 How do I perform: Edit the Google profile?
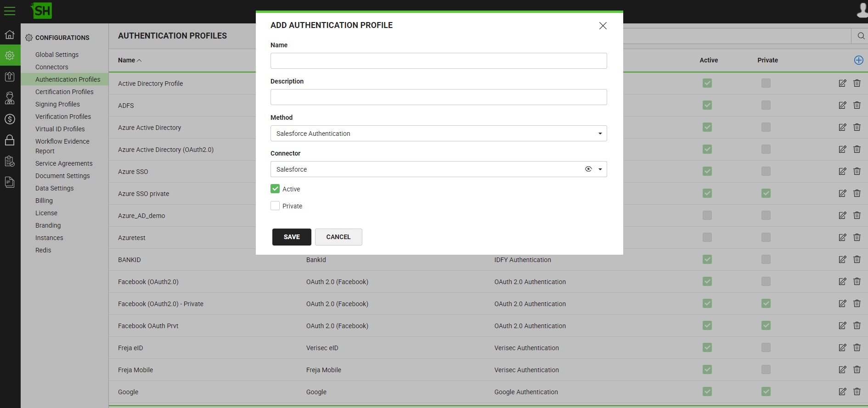[842, 391]
